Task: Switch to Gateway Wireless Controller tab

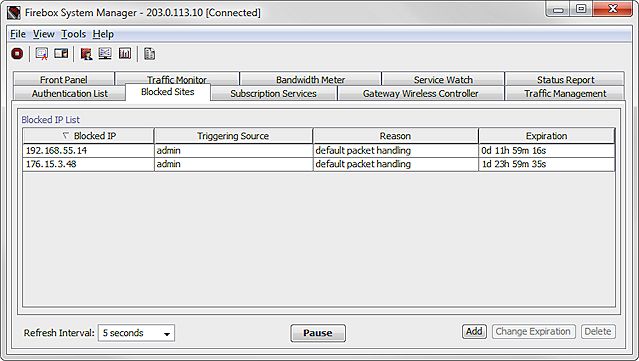Action: [x=421, y=93]
